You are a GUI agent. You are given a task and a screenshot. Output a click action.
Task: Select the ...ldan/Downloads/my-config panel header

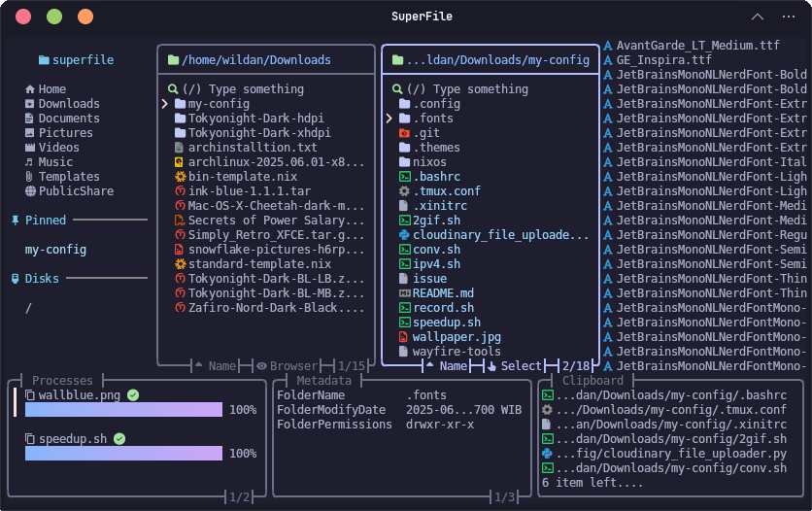(491, 60)
